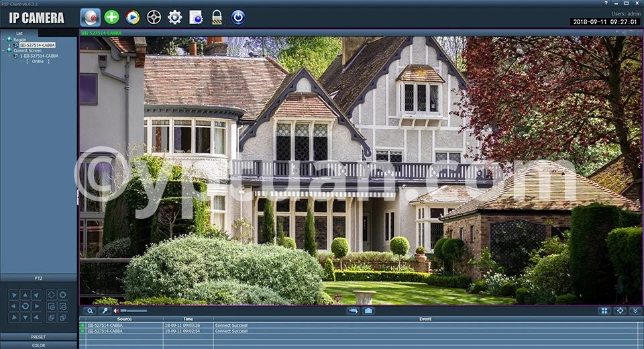The image size is (644, 349).
Task: Collapse event panel with double chevron
Action: coord(635,311)
